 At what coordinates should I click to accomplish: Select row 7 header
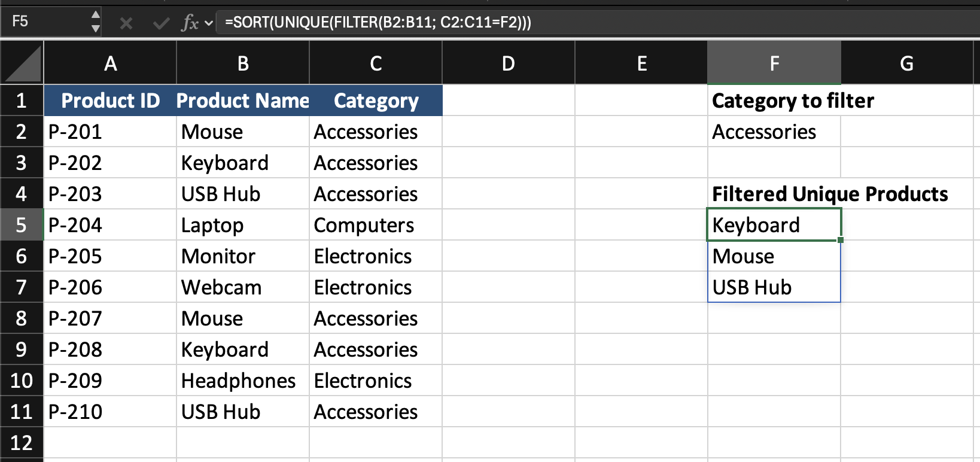[22, 287]
